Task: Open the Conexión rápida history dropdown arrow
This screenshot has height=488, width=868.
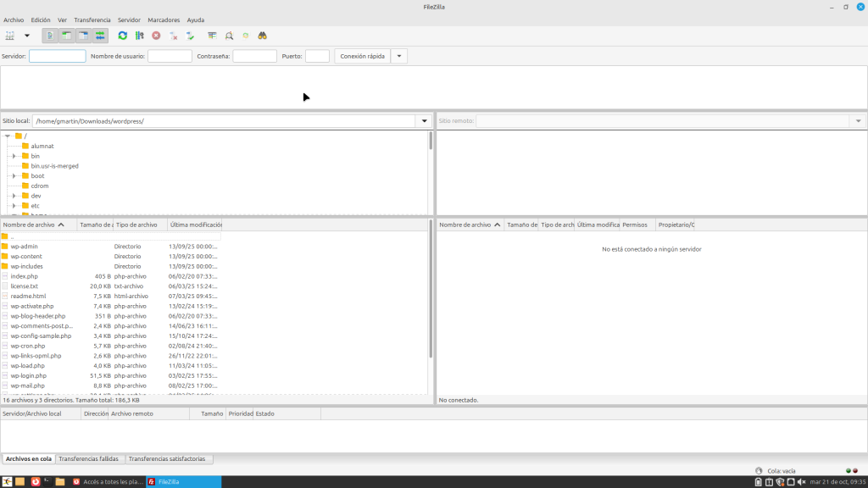Action: 399,56
